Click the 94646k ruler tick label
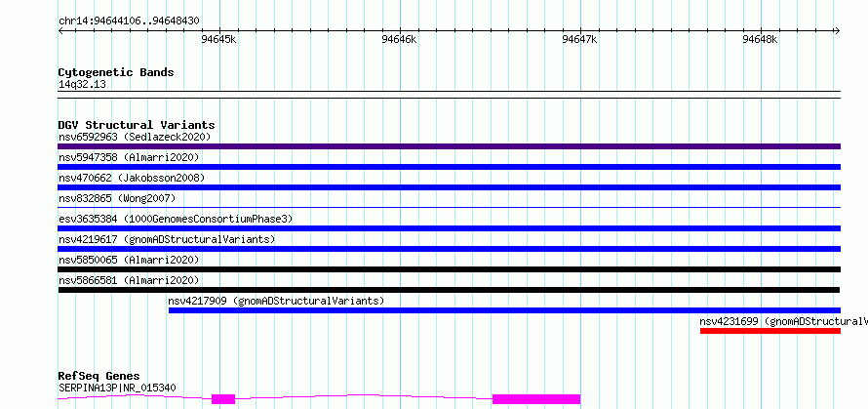 coord(399,40)
